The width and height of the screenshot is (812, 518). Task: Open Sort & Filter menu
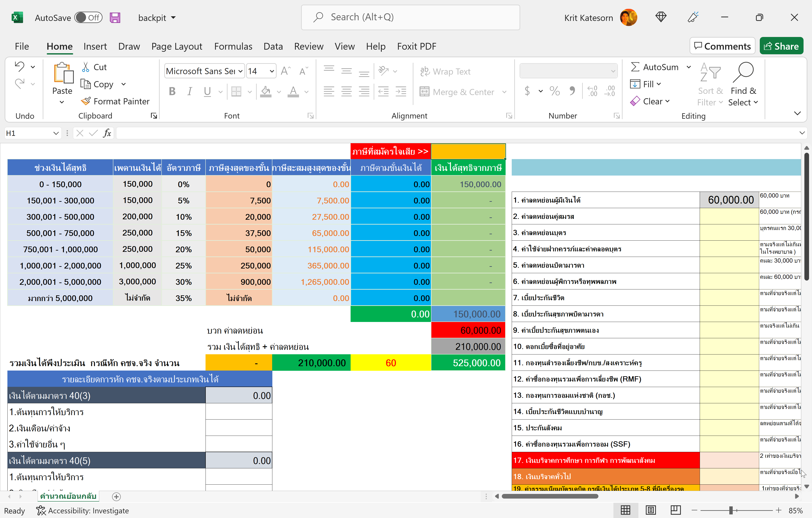[710, 84]
